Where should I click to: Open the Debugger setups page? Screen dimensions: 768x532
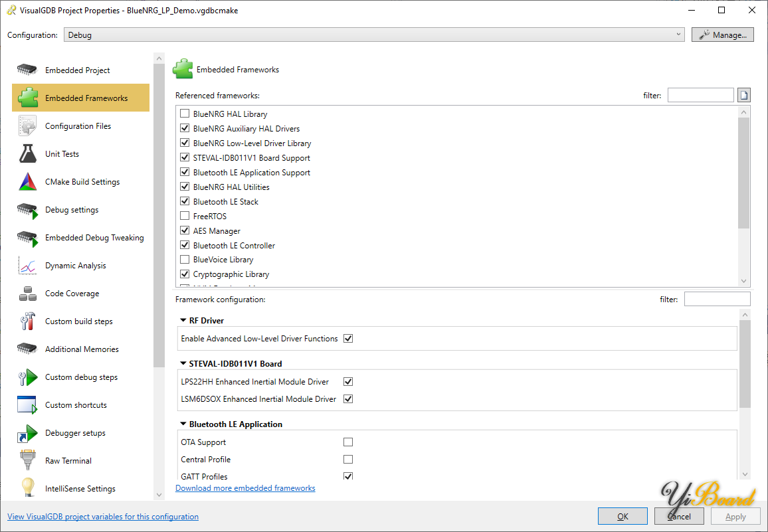point(81,433)
